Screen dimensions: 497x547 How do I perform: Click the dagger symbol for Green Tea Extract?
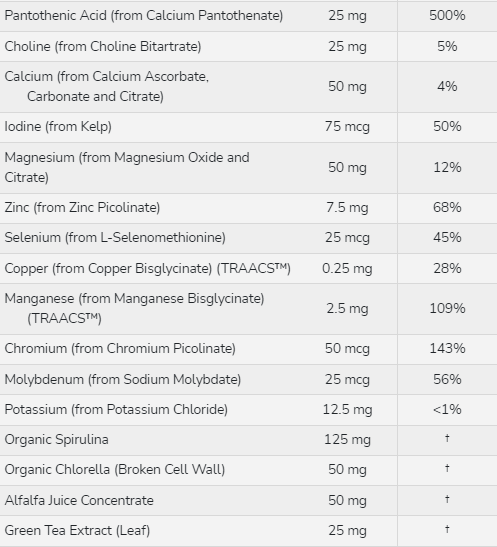point(447,529)
